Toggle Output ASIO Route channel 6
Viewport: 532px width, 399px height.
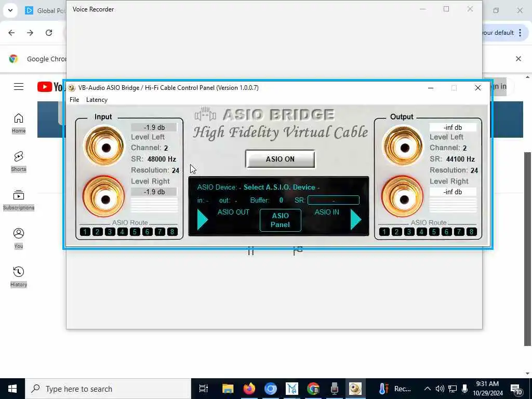[x=446, y=232]
